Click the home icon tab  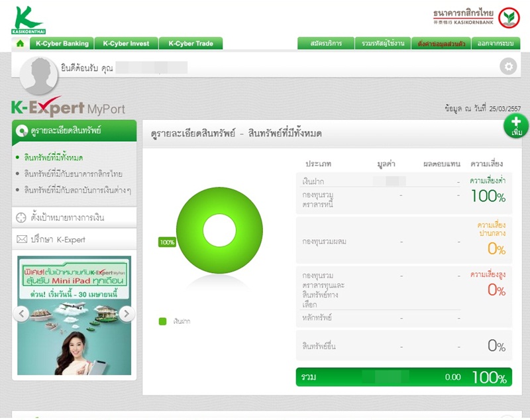tap(21, 44)
